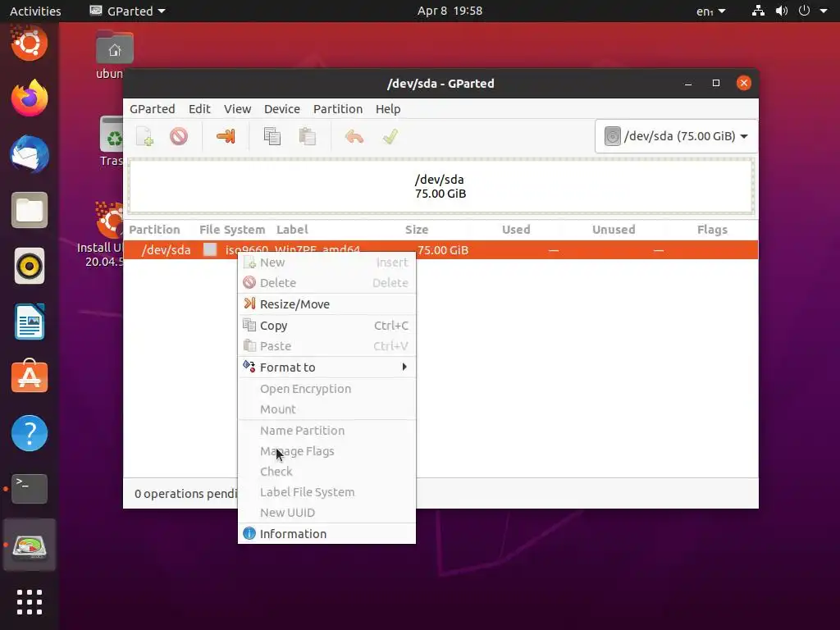Click the greyed Delete context menu entry
Image resolution: width=840 pixels, height=630 pixels.
(326, 283)
